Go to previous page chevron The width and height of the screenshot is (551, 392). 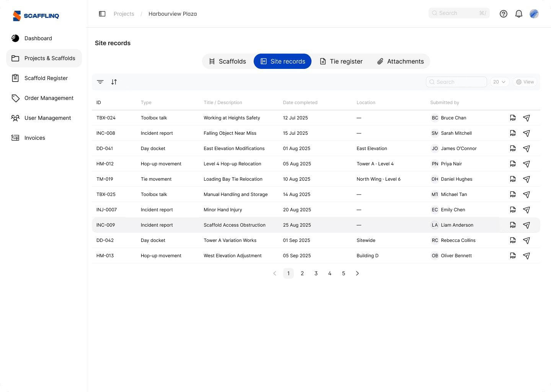[275, 273]
